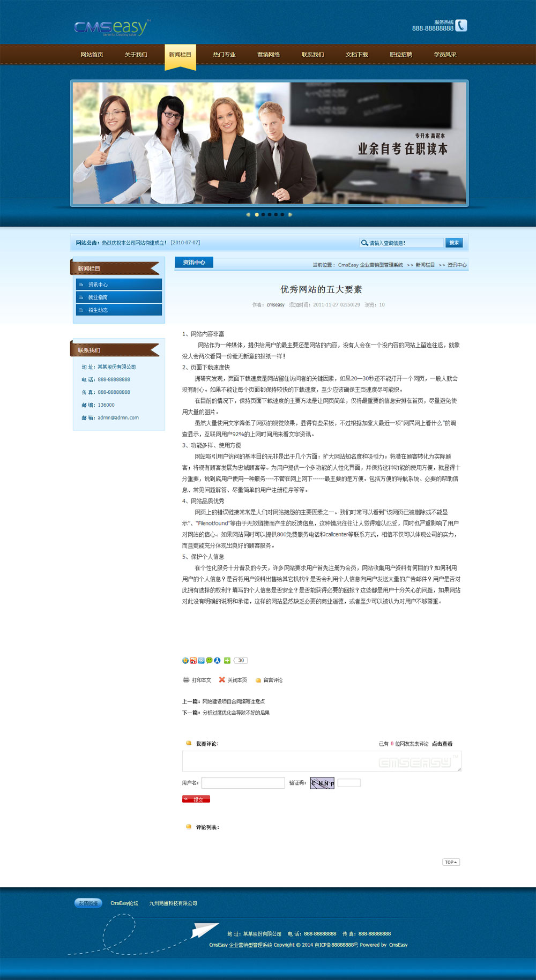Click the 友情链接 label badge
Image resolution: width=536 pixels, height=980 pixels.
coord(88,903)
